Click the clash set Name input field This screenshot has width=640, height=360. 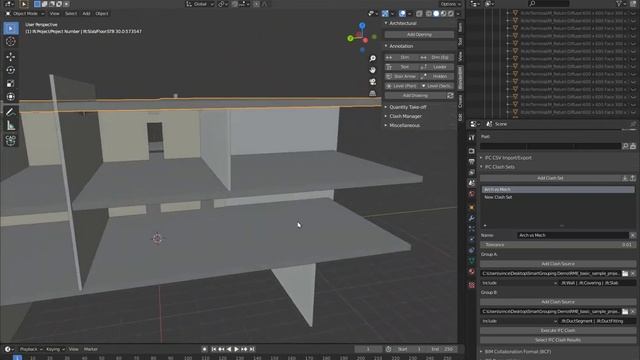(573, 236)
